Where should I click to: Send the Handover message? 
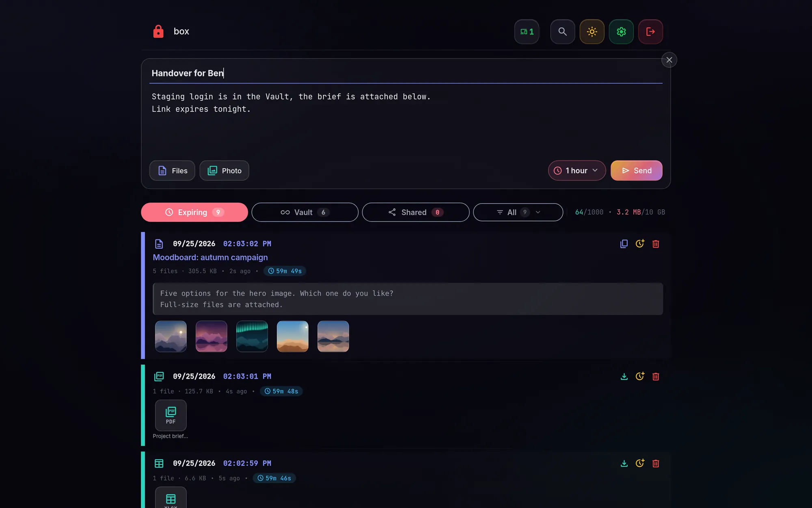click(x=637, y=171)
